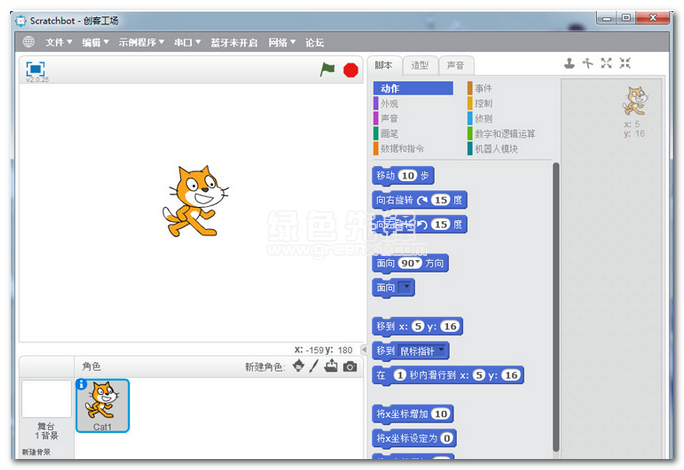684x470 pixels.
Task: Click the 向右旋转 15 度 block
Action: coord(420,200)
